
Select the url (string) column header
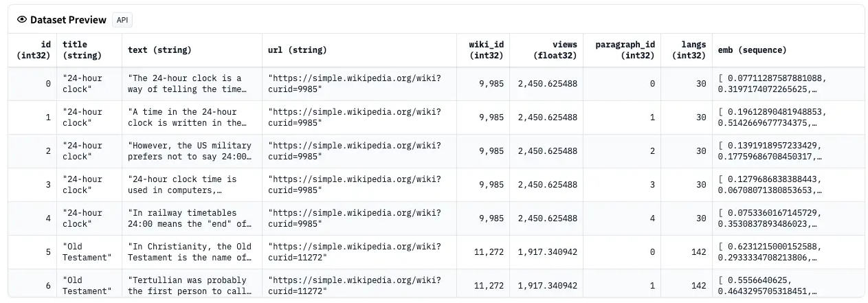tap(298, 50)
